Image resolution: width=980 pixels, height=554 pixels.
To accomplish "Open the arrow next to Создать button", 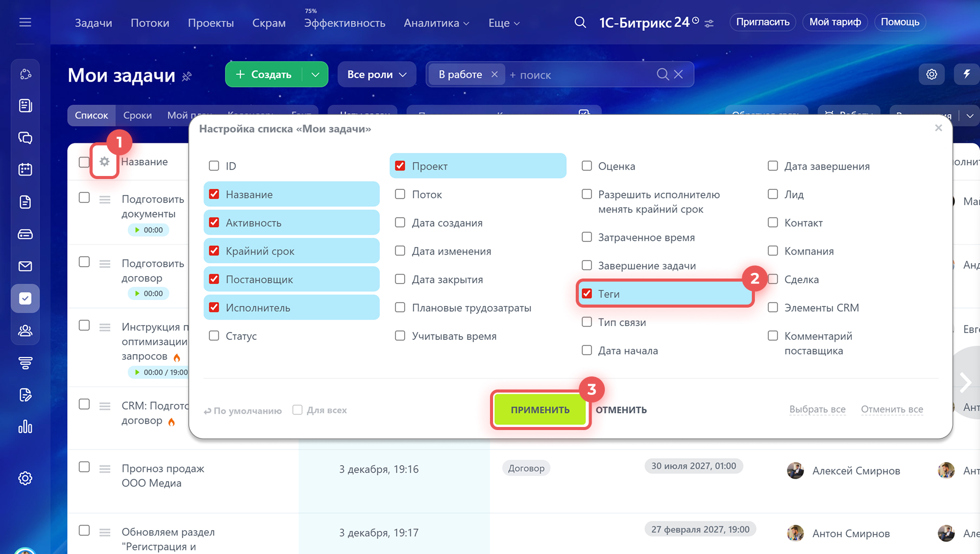I will (315, 74).
